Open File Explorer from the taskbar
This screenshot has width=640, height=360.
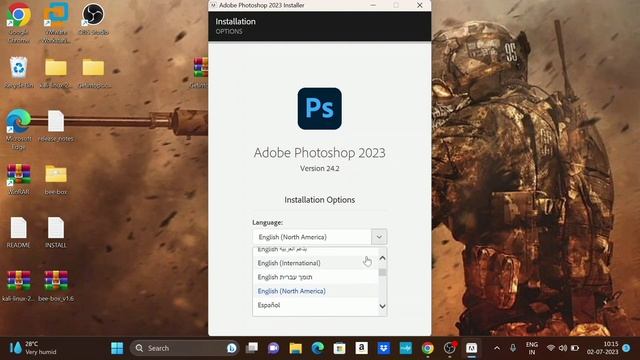pyautogui.click(x=296, y=348)
